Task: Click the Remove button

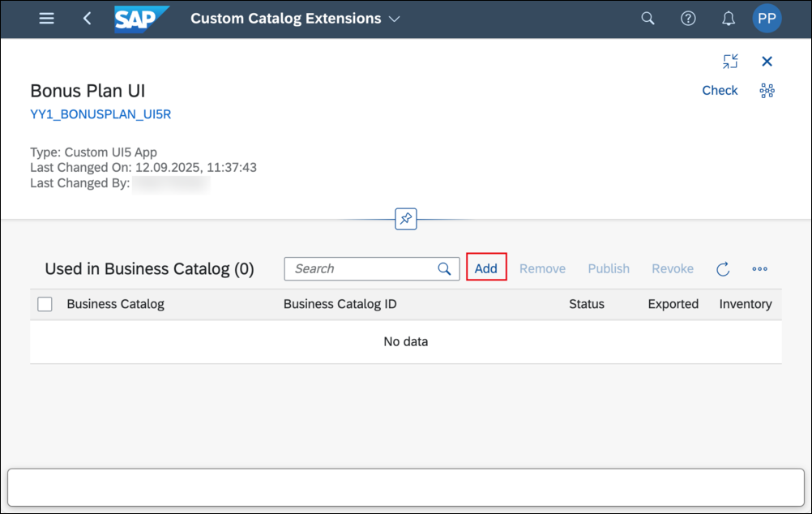Action: pos(542,268)
